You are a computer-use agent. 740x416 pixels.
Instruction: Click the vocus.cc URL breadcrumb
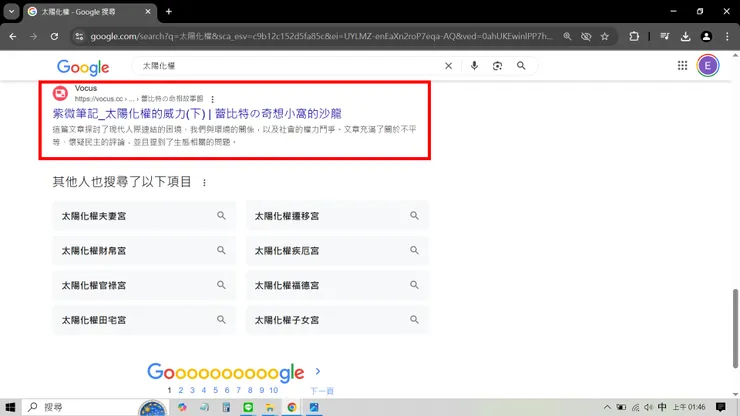(x=139, y=99)
